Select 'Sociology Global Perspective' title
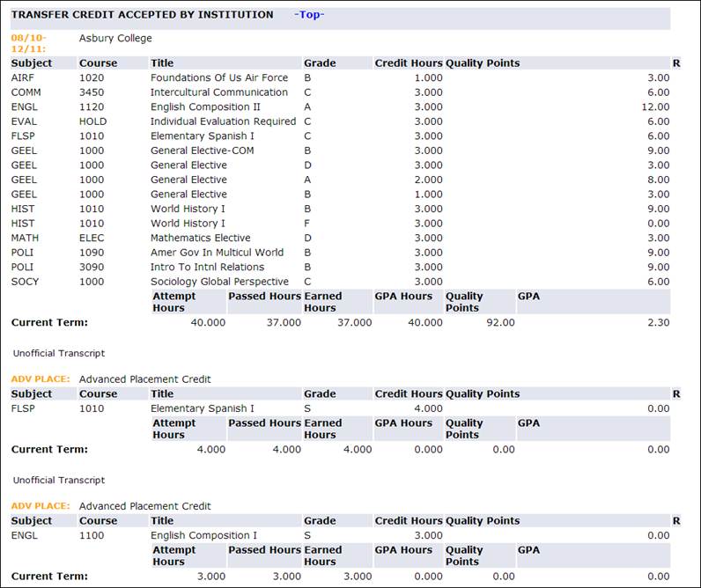 219,282
